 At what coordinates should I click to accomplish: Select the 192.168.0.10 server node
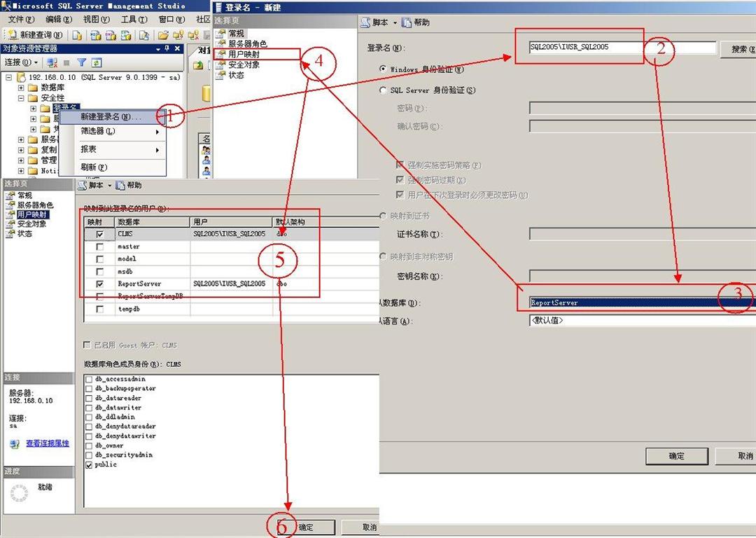pos(104,77)
